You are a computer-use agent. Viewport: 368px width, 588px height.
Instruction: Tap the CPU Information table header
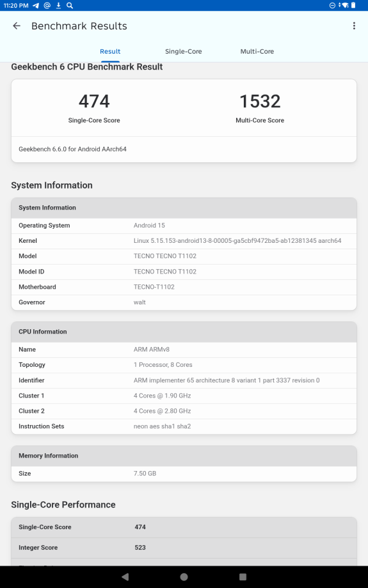pos(184,332)
